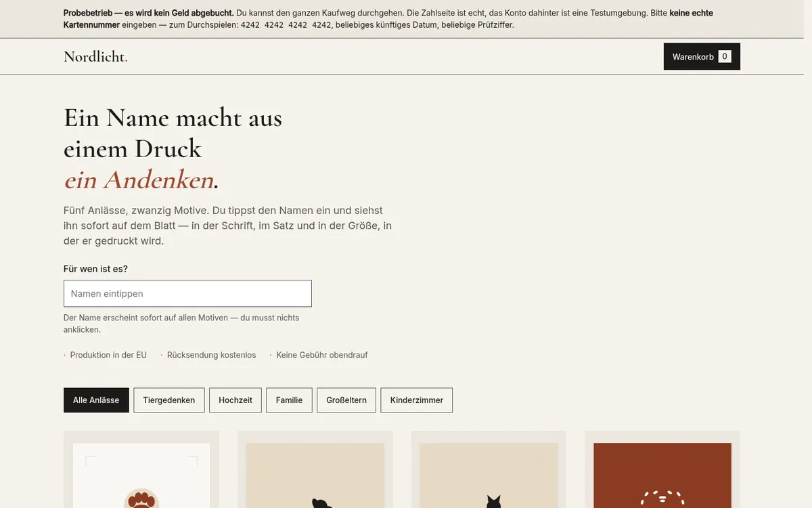Open the cat silhouette motif card
The image size is (812, 508).
click(x=489, y=469)
